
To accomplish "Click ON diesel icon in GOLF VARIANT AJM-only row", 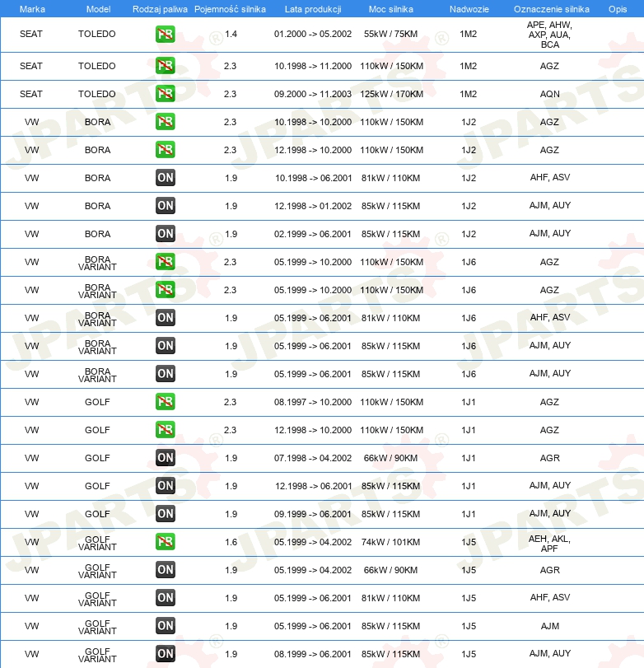I will pos(166,626).
